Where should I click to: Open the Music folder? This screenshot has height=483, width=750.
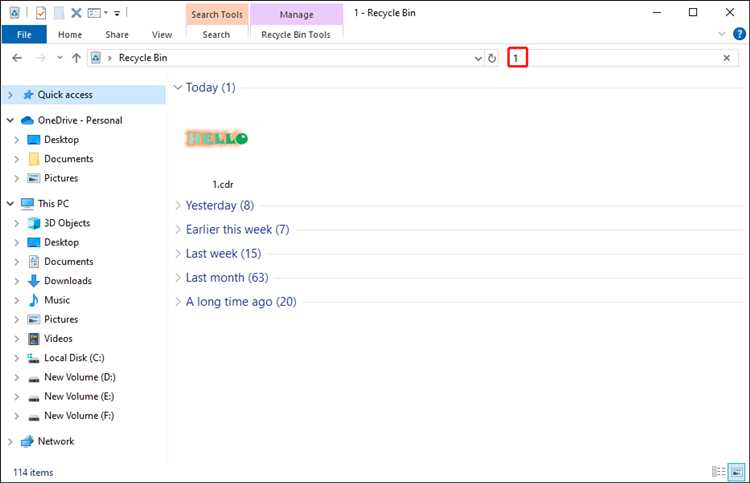click(57, 300)
